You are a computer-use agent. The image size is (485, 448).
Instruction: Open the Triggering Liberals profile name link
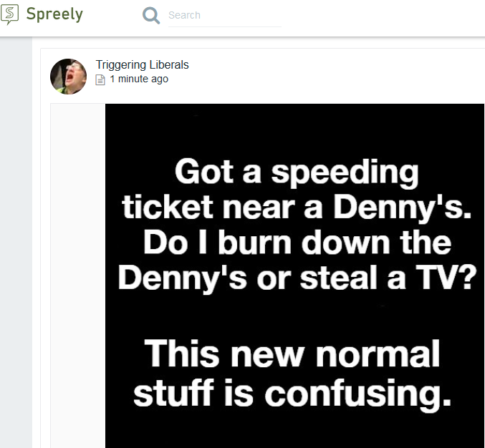[142, 64]
